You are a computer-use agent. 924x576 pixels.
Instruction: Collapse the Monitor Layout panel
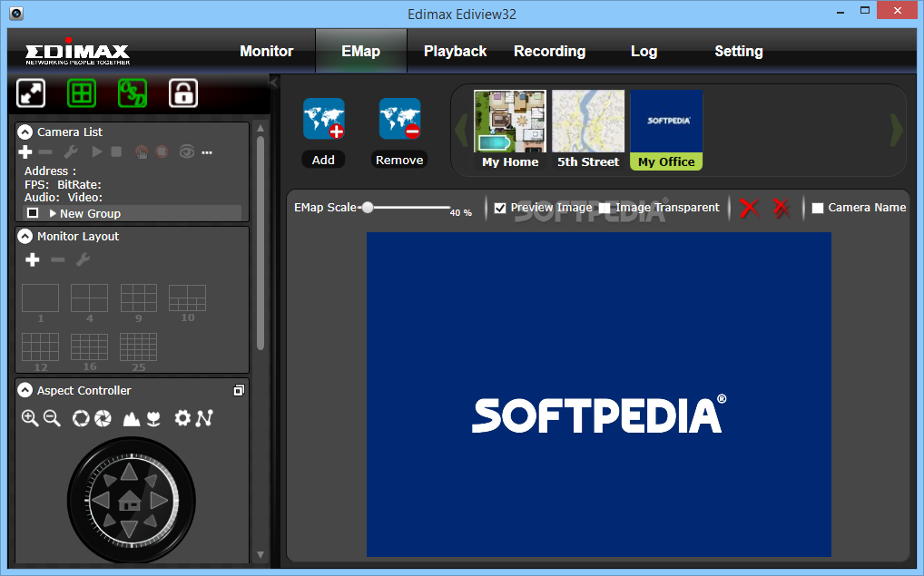pyautogui.click(x=25, y=236)
